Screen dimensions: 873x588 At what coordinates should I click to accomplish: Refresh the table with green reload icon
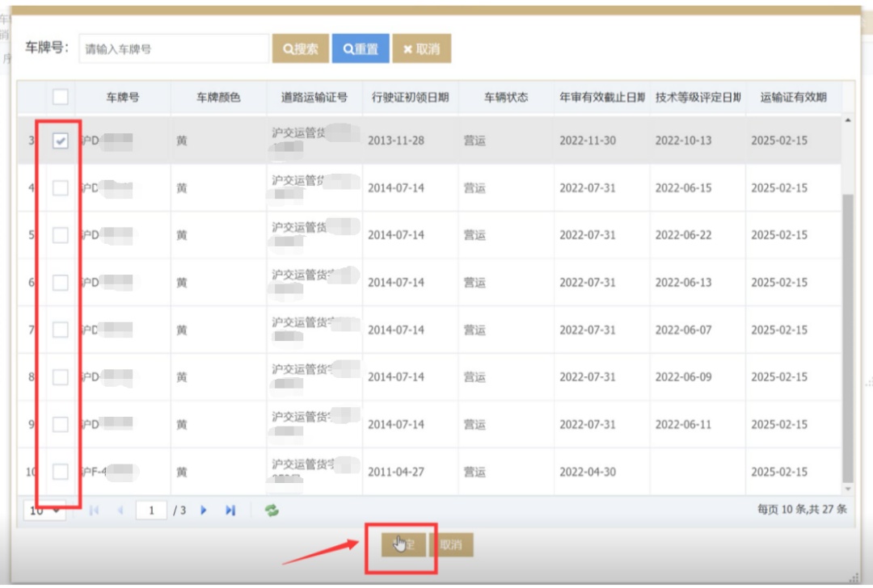[272, 510]
